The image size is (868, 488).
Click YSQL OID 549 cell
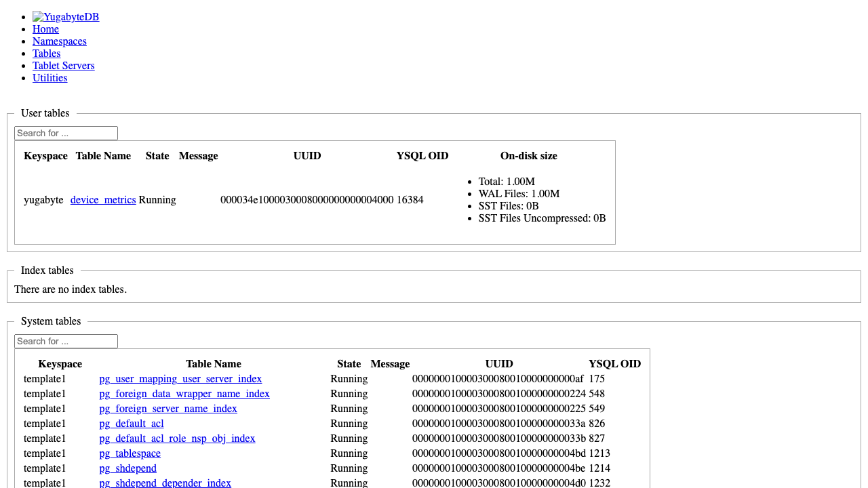(597, 409)
